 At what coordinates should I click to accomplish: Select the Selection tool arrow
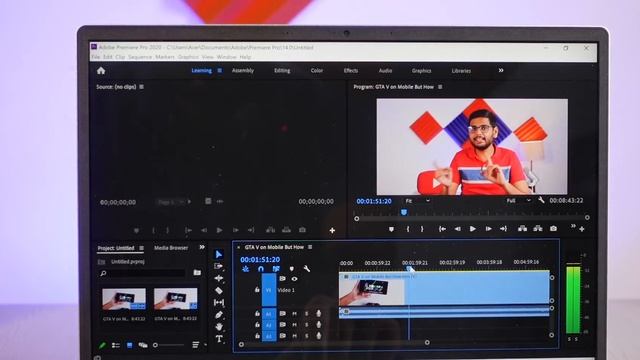(219, 254)
